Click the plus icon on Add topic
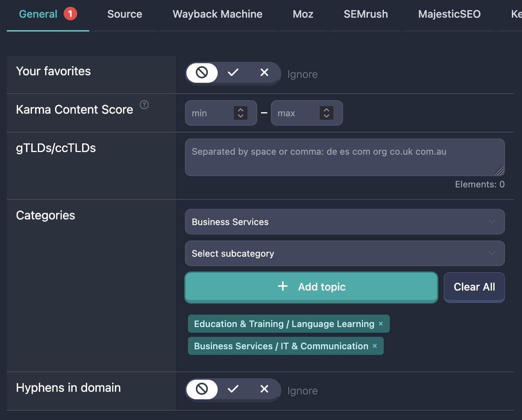 (x=282, y=286)
